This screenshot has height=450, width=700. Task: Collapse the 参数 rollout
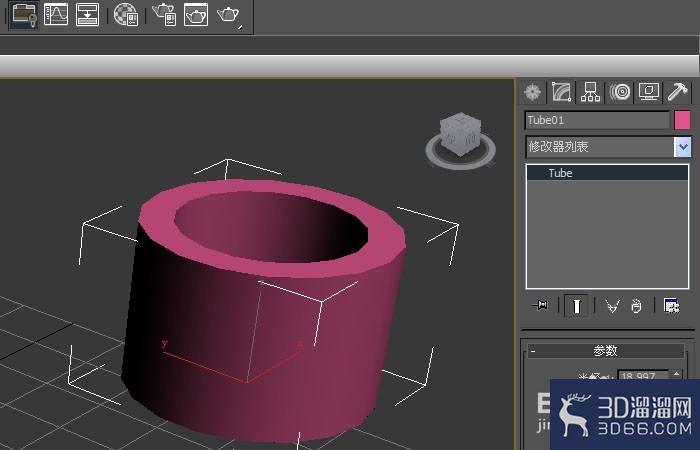tap(606, 351)
